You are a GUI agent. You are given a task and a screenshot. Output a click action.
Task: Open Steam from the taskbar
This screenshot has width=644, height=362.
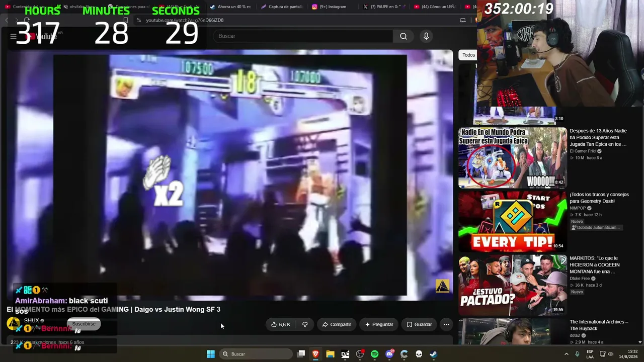433,354
